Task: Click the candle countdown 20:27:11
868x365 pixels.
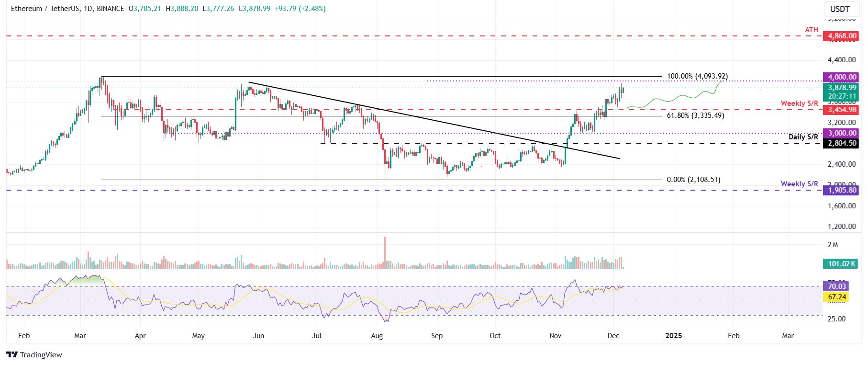Action: [x=841, y=96]
